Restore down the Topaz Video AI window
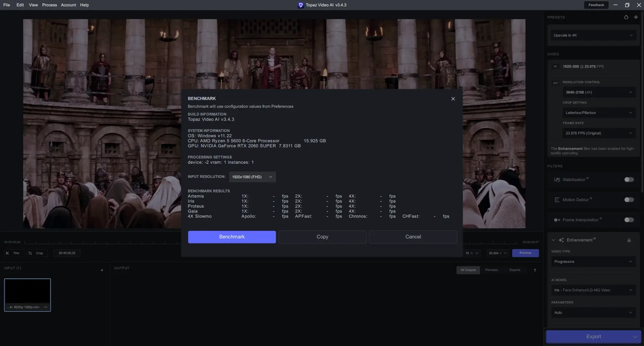 (627, 5)
